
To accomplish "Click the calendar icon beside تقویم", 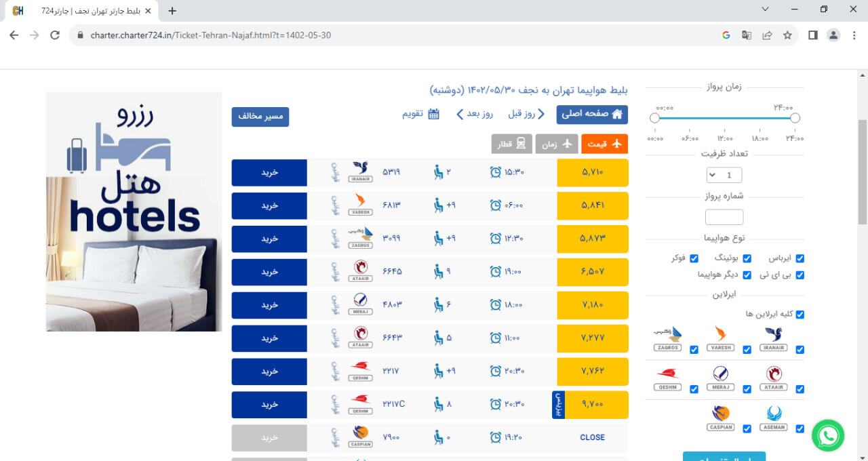I will [433, 114].
